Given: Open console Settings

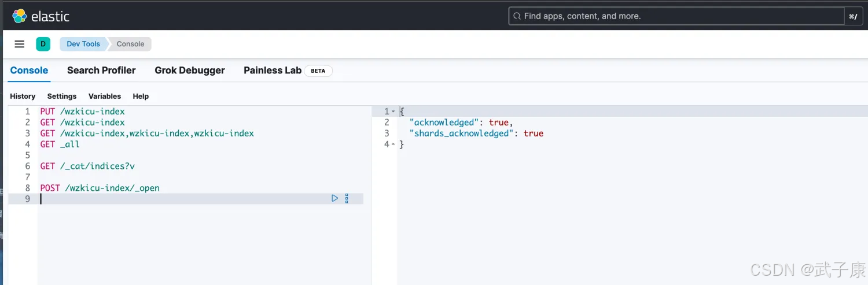Looking at the screenshot, I should pos(62,97).
